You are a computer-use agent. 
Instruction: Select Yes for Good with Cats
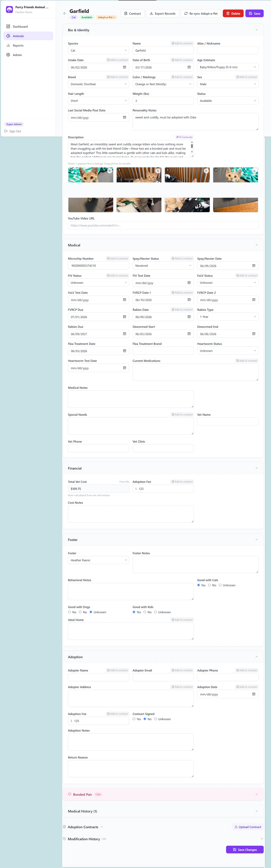(x=199, y=585)
